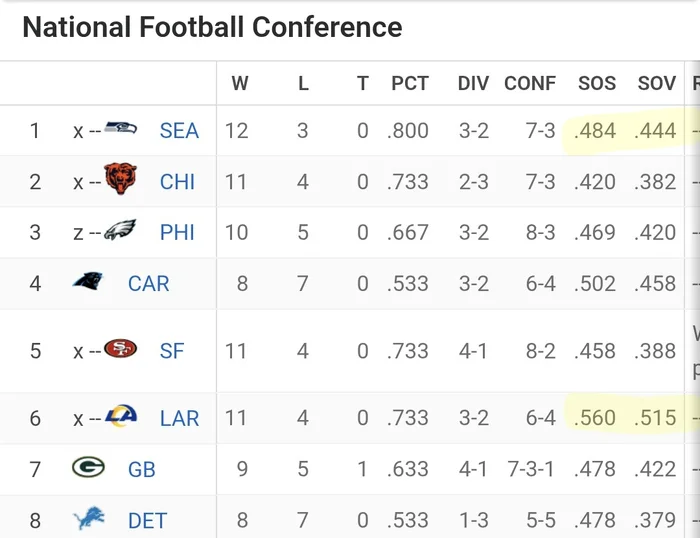Click the Carolina Panthers logo icon
The height and width of the screenshot is (538, 700).
tap(88, 282)
